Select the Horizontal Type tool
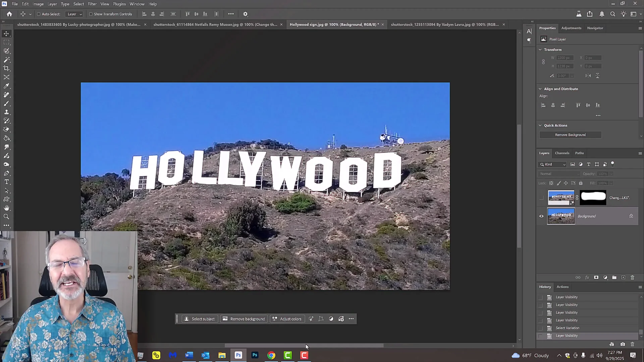 click(x=7, y=182)
